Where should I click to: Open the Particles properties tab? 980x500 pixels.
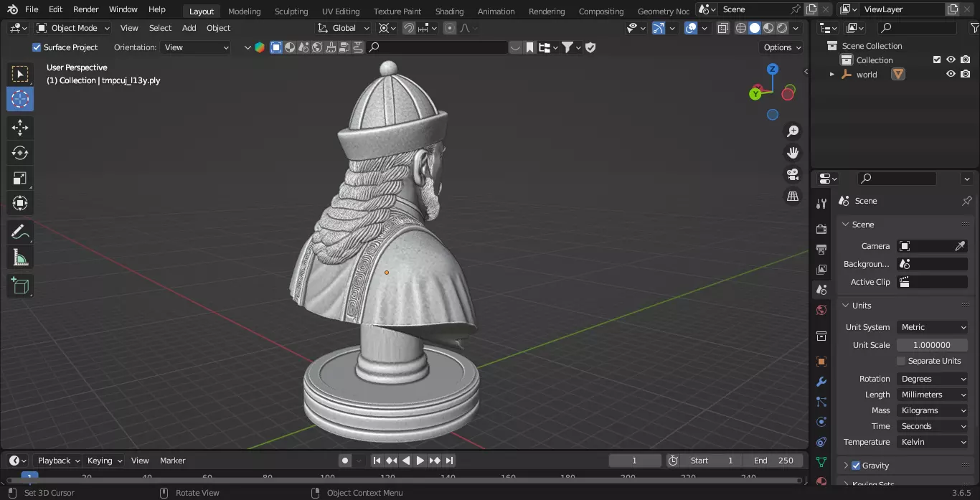(x=821, y=402)
